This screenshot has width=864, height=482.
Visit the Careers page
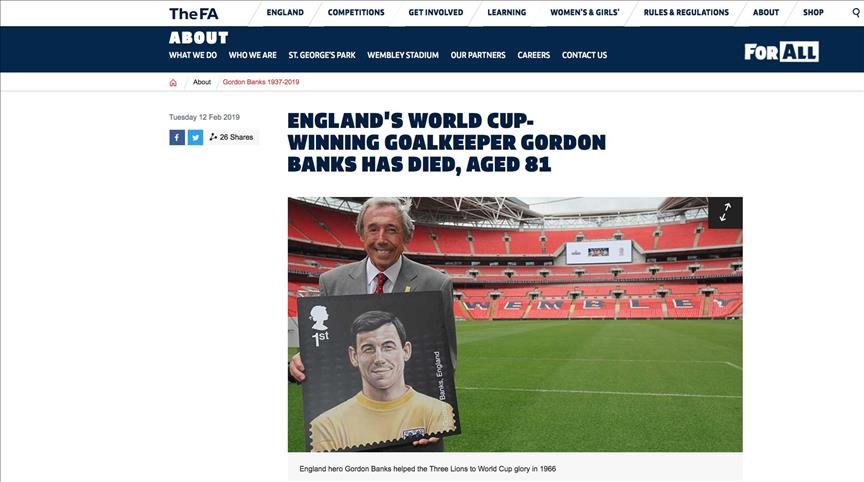(x=533, y=55)
